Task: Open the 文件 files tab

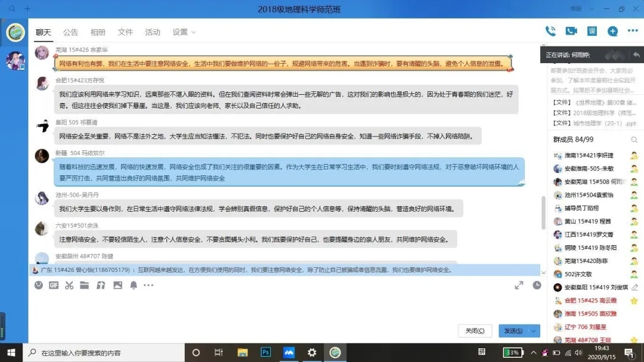Action: pos(125,32)
